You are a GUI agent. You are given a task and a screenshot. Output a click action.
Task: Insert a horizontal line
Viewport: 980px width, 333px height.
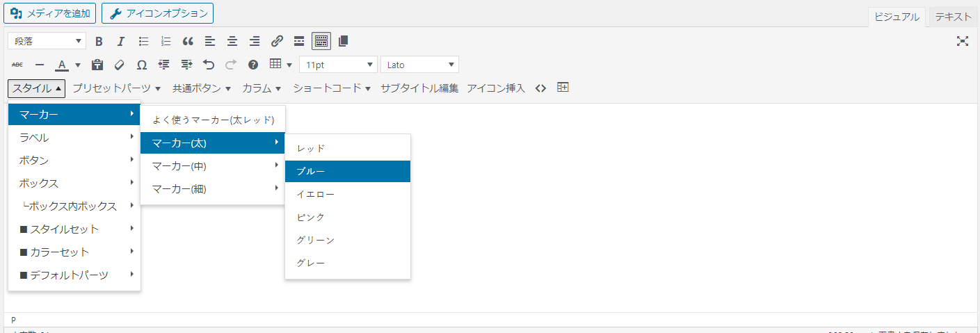pos(40,65)
